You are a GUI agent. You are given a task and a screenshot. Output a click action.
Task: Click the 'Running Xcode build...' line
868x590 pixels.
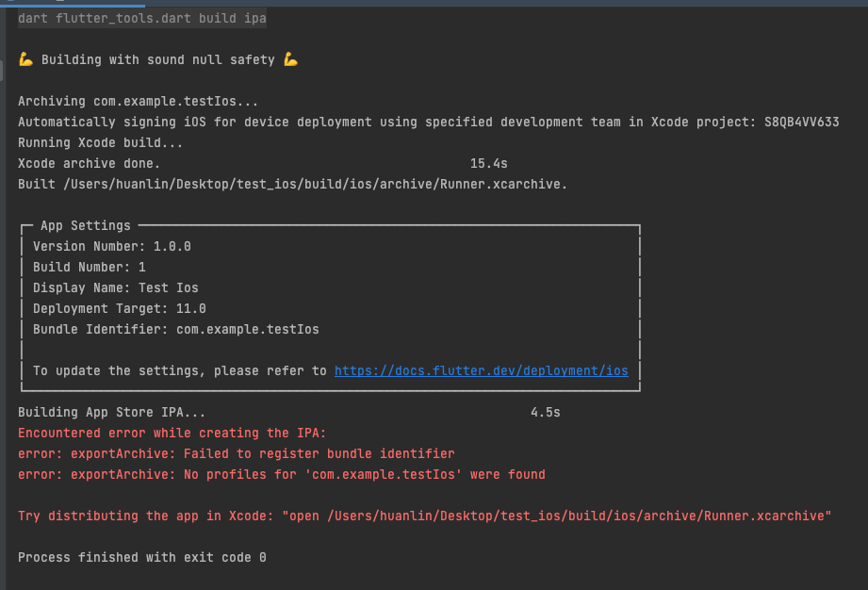click(x=100, y=143)
